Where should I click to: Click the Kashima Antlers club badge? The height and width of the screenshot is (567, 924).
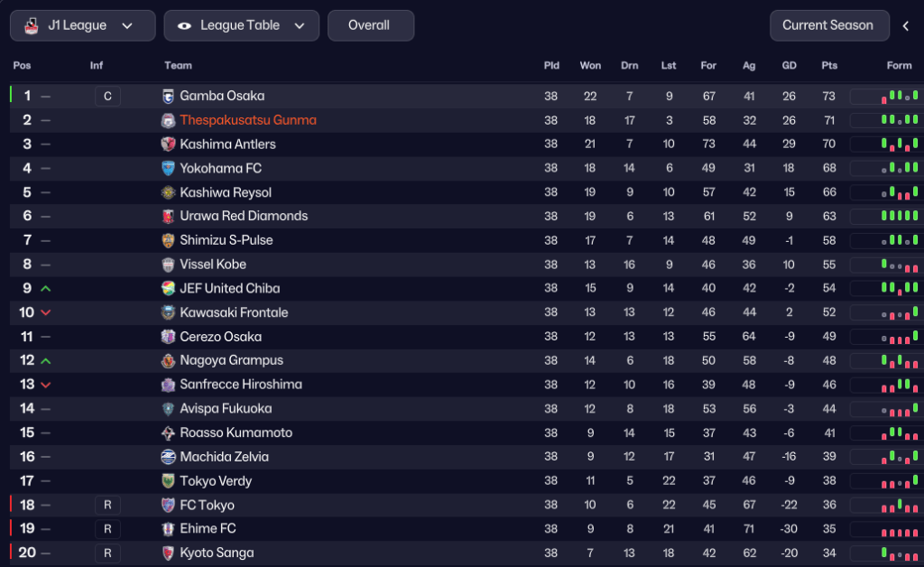click(168, 144)
